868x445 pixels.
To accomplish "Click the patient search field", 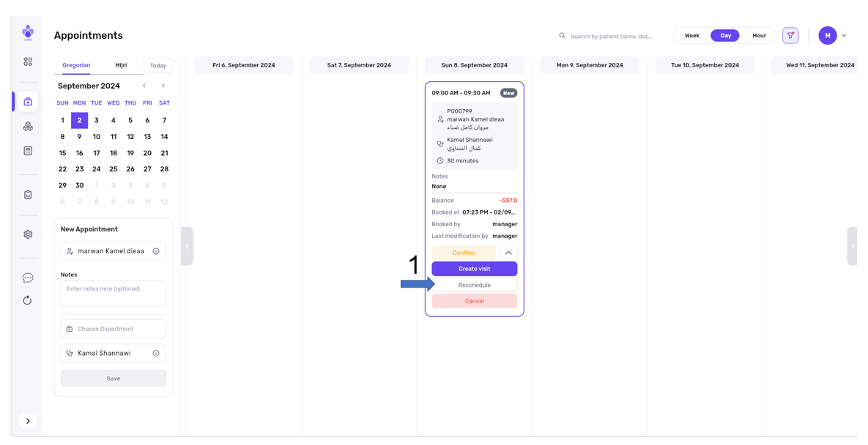I will [611, 36].
